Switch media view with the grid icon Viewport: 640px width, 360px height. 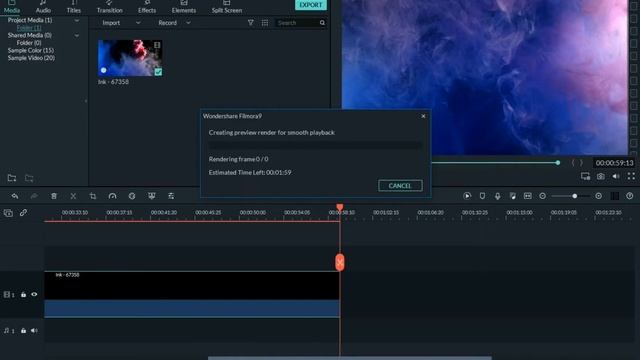265,23
